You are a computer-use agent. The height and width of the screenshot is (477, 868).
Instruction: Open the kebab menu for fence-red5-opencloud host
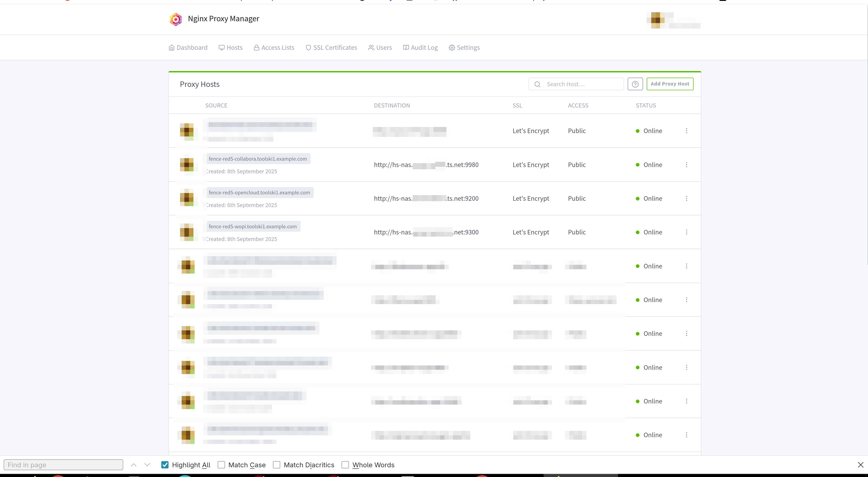pyautogui.click(x=687, y=198)
